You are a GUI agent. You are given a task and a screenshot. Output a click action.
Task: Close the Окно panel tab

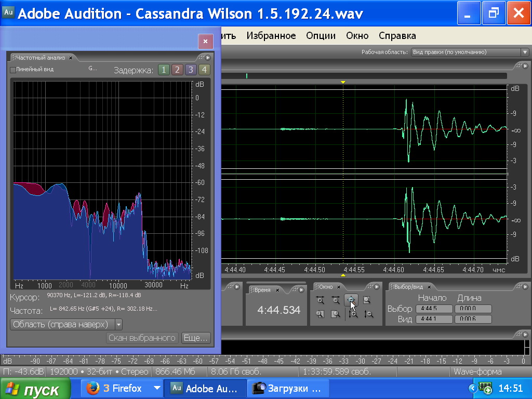(338, 287)
